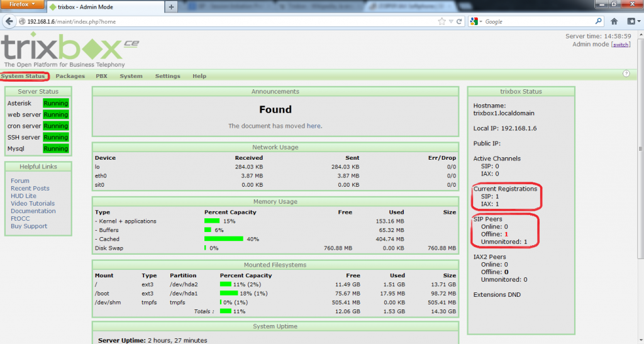Click the sit0 device row name
This screenshot has height=344, width=644.
click(99, 185)
